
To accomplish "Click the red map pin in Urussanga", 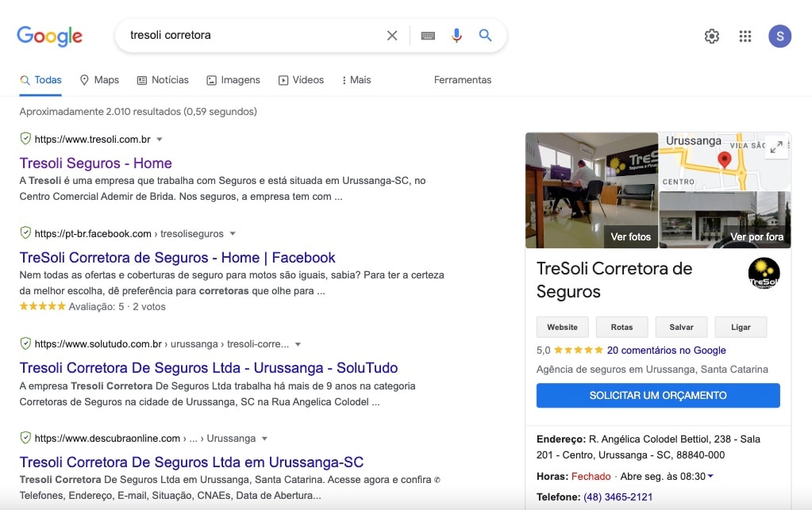I will pos(725,160).
